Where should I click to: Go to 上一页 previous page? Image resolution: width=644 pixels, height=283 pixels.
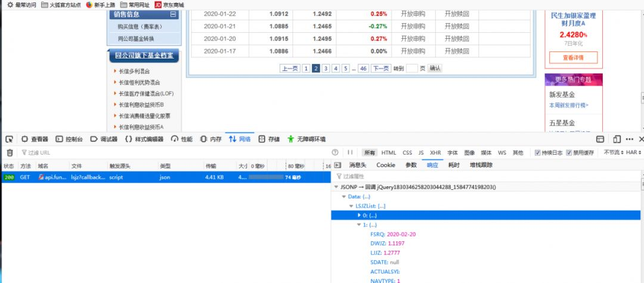coord(290,69)
